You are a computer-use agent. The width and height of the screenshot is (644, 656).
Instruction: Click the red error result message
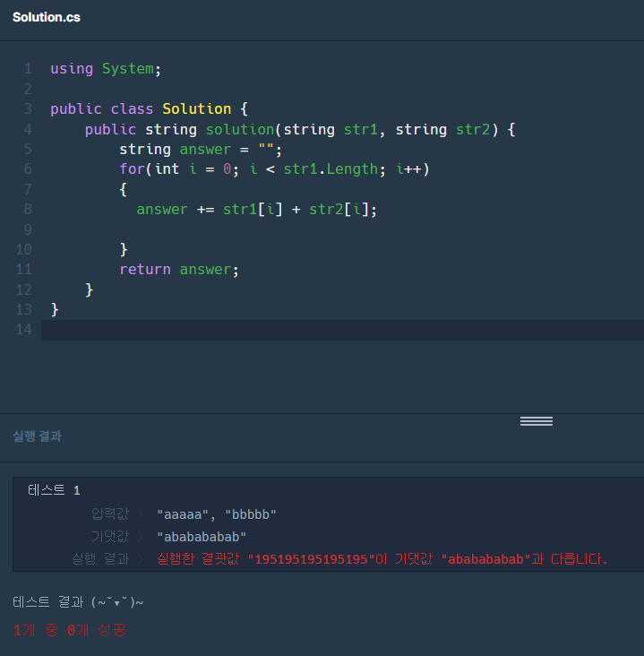click(382, 559)
